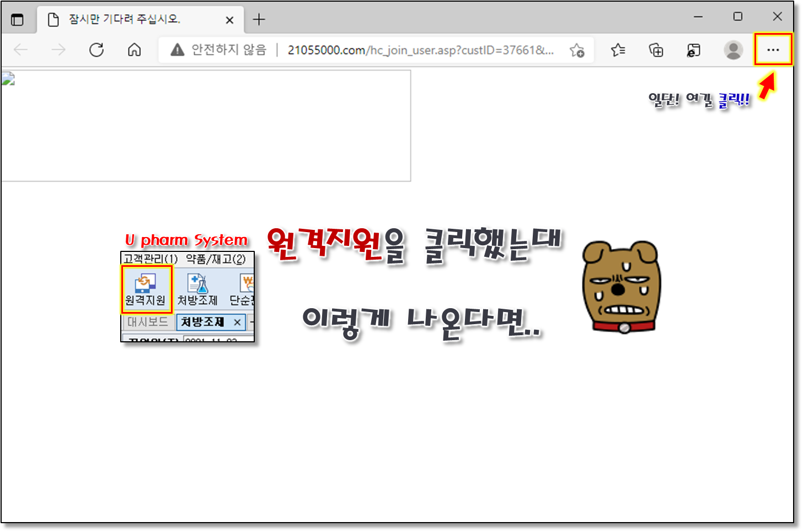This screenshot has width=803, height=532.
Task: Click the 안전하지 않음 security warning
Action: (218, 50)
